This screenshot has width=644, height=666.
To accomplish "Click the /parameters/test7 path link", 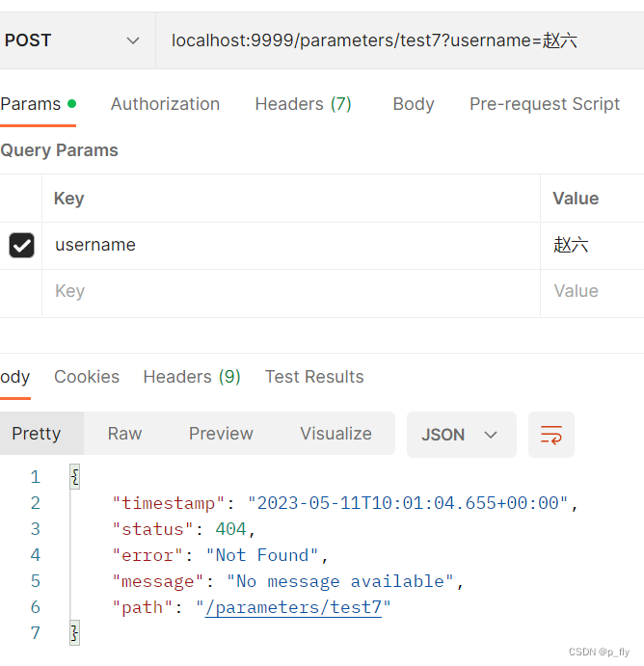I will coord(293,607).
